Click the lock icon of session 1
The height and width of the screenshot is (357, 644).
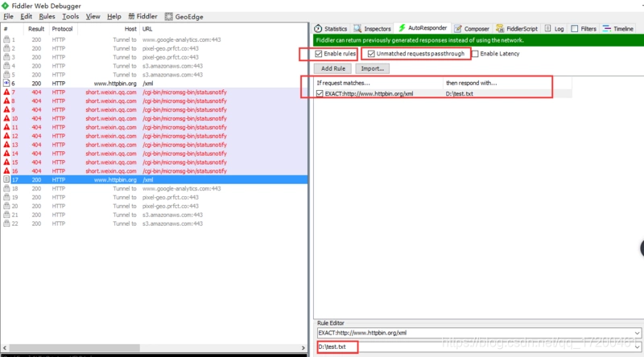coord(6,39)
